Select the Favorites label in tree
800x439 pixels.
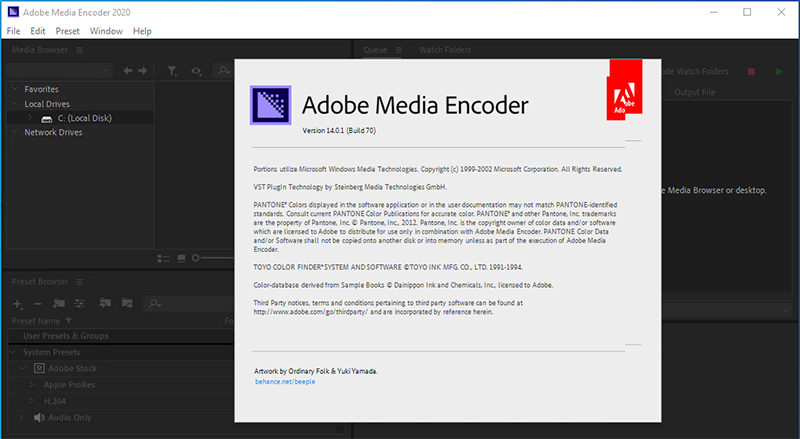41,89
